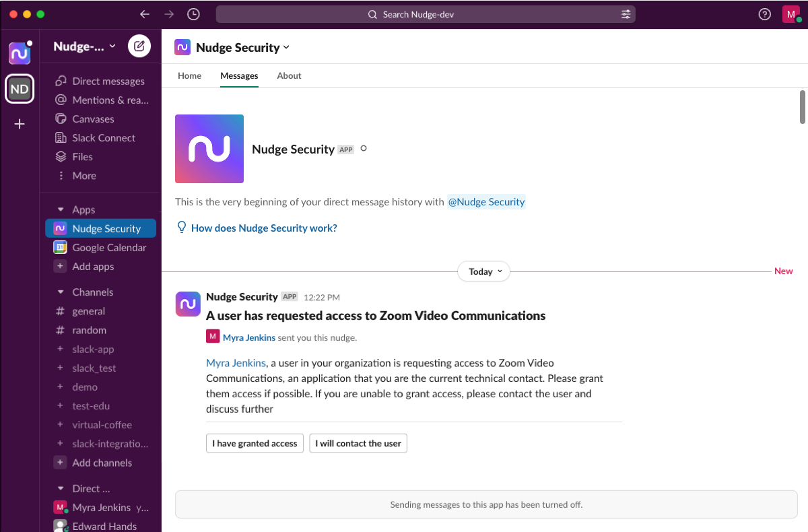Switch to the About tab
Screen dimensions: 808x532
[289, 75]
